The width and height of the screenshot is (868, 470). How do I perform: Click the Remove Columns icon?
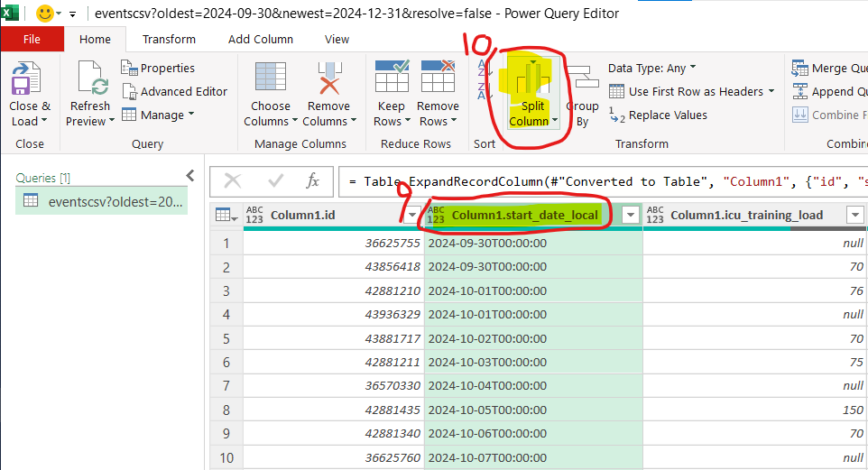(329, 78)
